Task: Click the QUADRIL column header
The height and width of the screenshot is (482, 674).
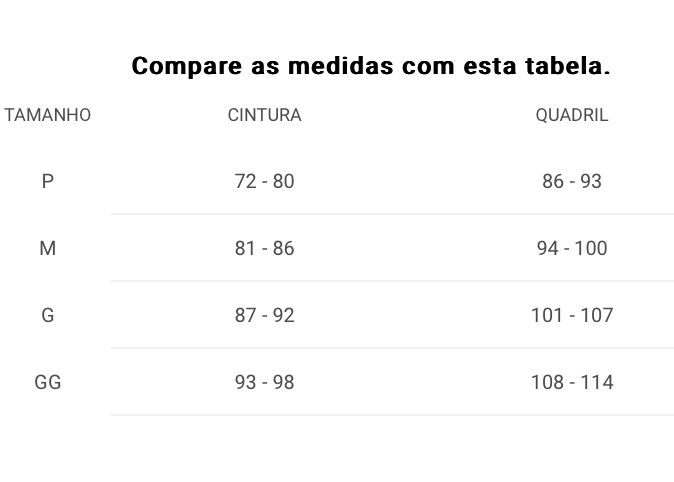Action: coord(572,115)
